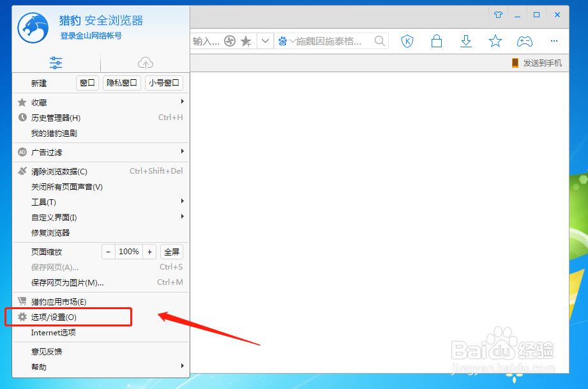The image size is (588, 389).
Task: Select 修复浏览器 repair browser
Action: (x=101, y=233)
